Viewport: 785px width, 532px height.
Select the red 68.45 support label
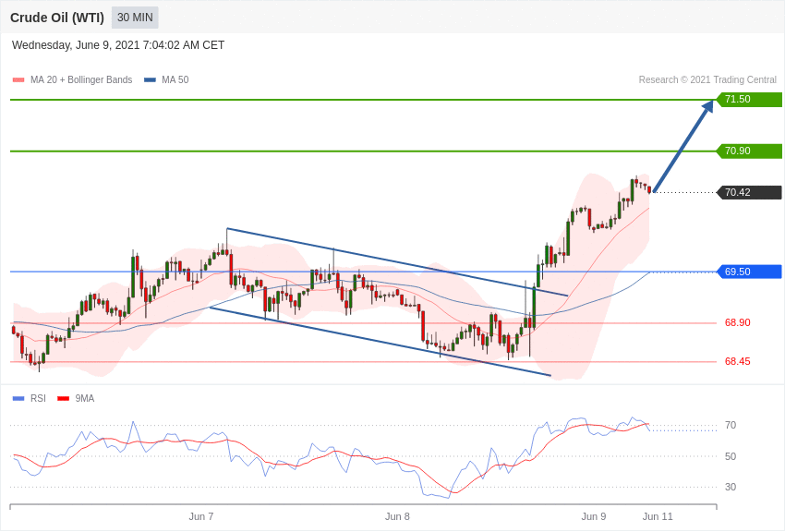(x=738, y=362)
